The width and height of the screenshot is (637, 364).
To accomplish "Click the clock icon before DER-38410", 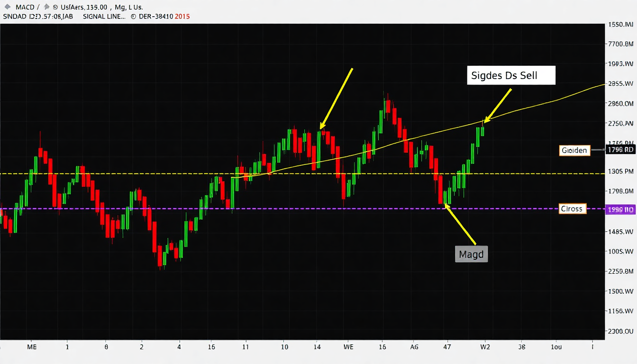I will pos(133,16).
